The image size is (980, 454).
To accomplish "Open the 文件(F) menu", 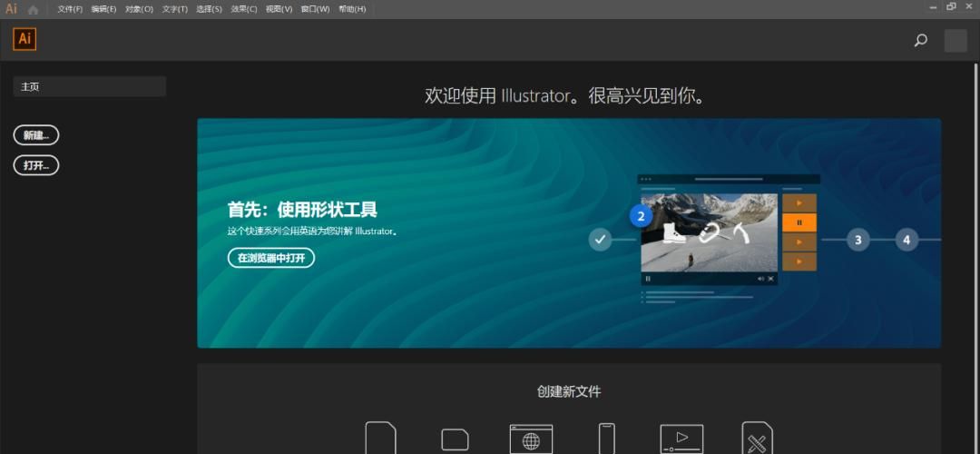I will click(70, 9).
